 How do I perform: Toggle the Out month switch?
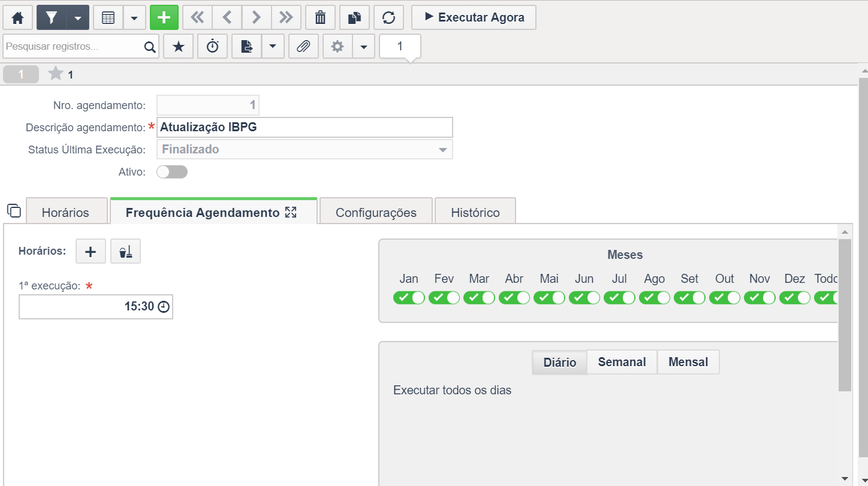725,297
